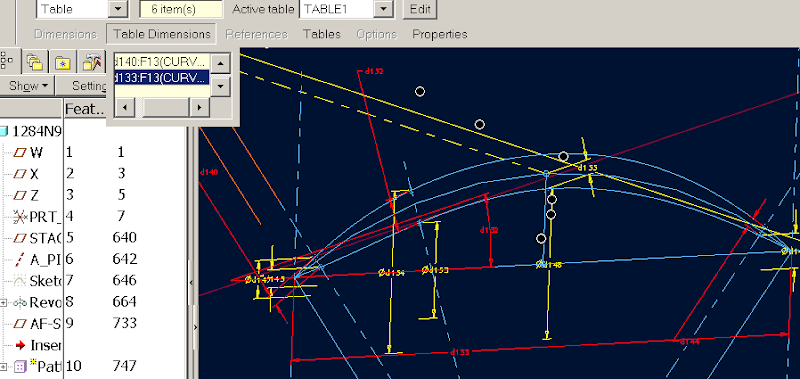Open the folder with tools icon
This screenshot has height=379, width=800.
(92, 62)
